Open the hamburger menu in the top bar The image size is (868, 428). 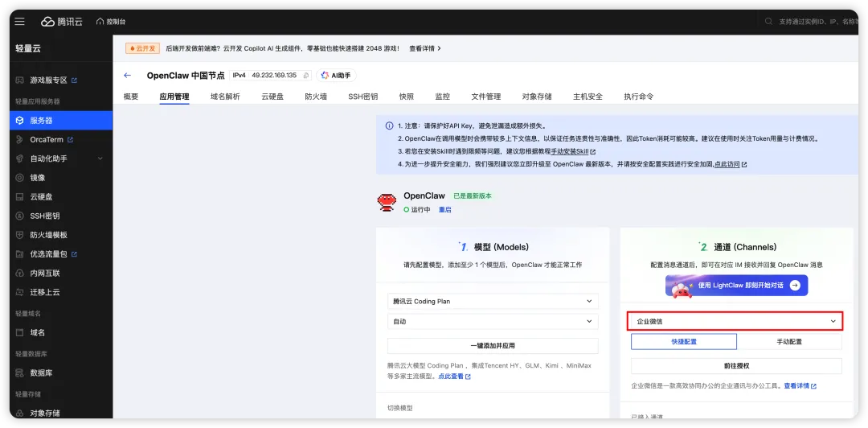[20, 22]
